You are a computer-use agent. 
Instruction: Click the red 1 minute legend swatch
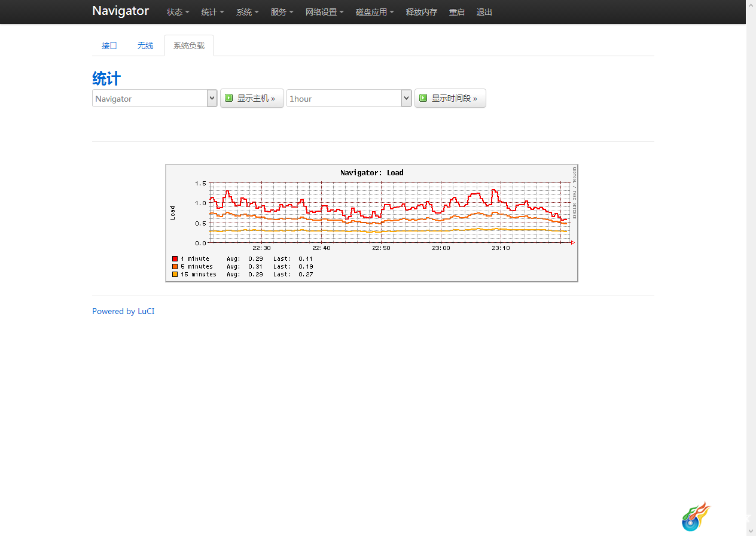(175, 259)
